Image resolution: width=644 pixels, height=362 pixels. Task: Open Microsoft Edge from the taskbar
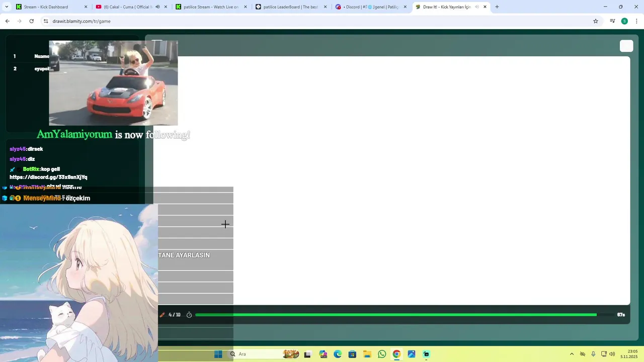338,354
